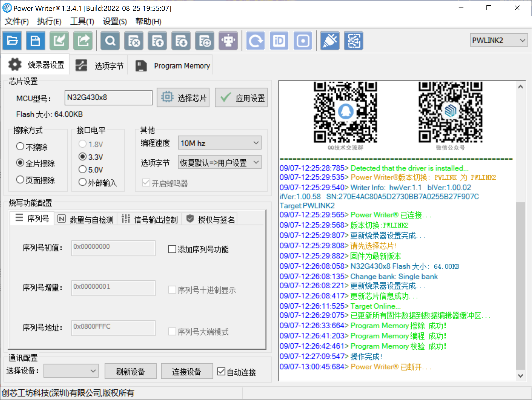Click the 应用设置 button

click(241, 98)
